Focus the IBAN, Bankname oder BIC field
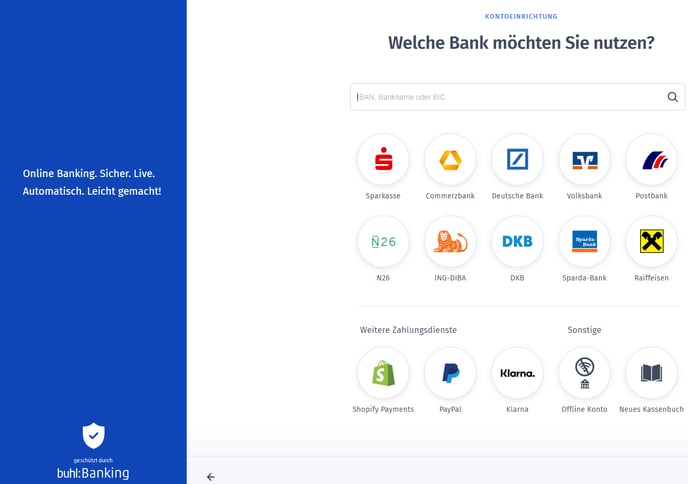This screenshot has width=688, height=484. 517,97
